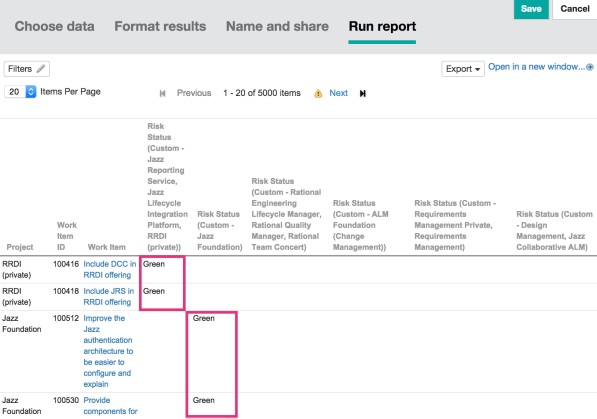Click the pencil icon on Filters button
Image resolution: width=597 pixels, height=419 pixels.
click(x=41, y=69)
